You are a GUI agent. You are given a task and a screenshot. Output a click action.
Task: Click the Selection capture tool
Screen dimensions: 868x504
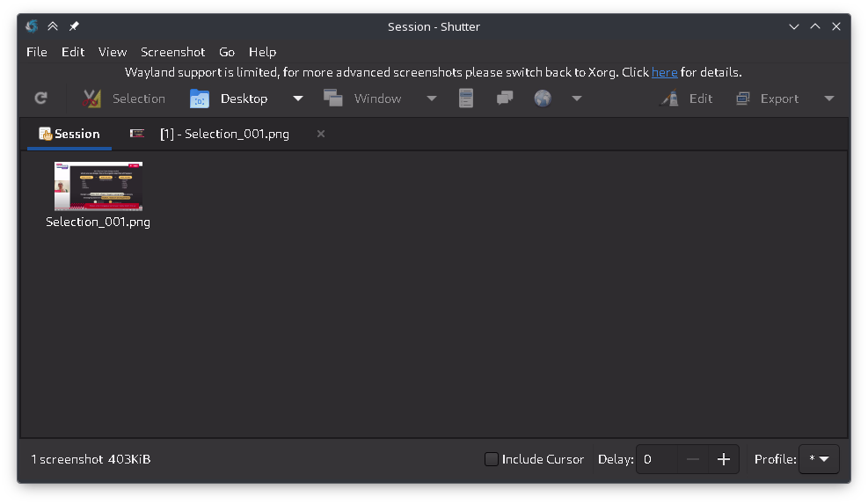coord(124,99)
